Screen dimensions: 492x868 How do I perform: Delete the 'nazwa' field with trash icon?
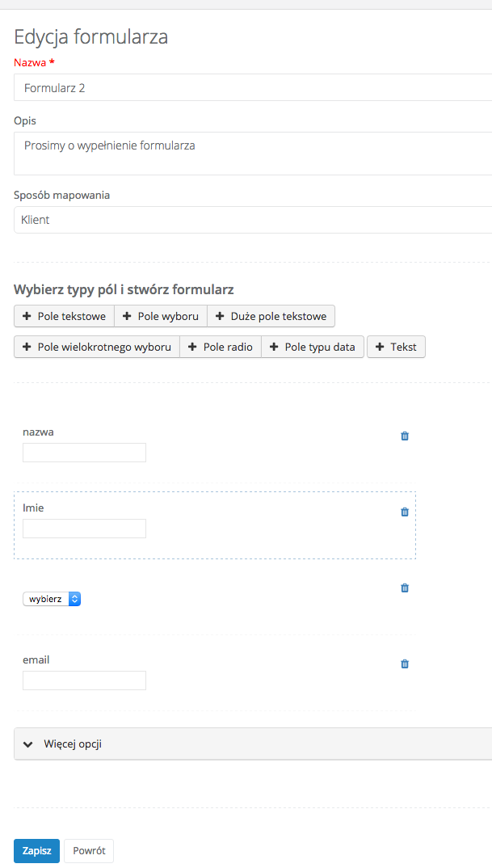(x=405, y=436)
